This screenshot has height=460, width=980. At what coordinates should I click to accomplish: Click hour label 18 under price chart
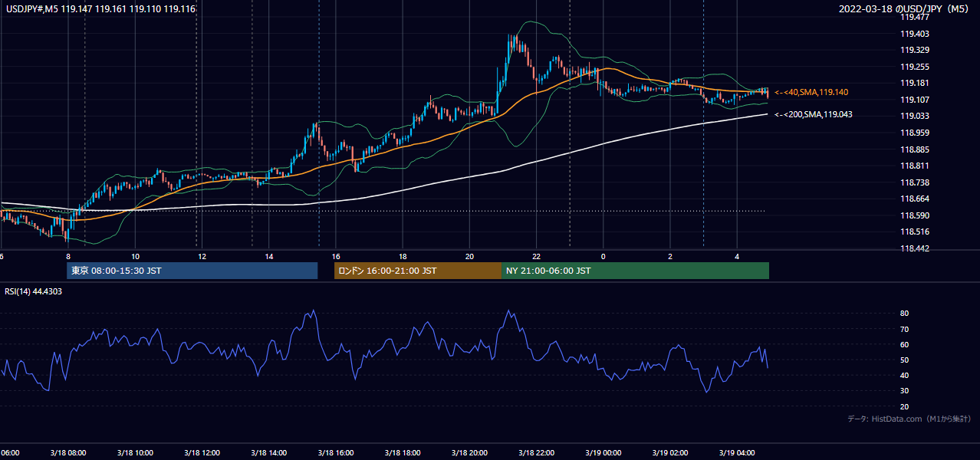pyautogui.click(x=402, y=256)
